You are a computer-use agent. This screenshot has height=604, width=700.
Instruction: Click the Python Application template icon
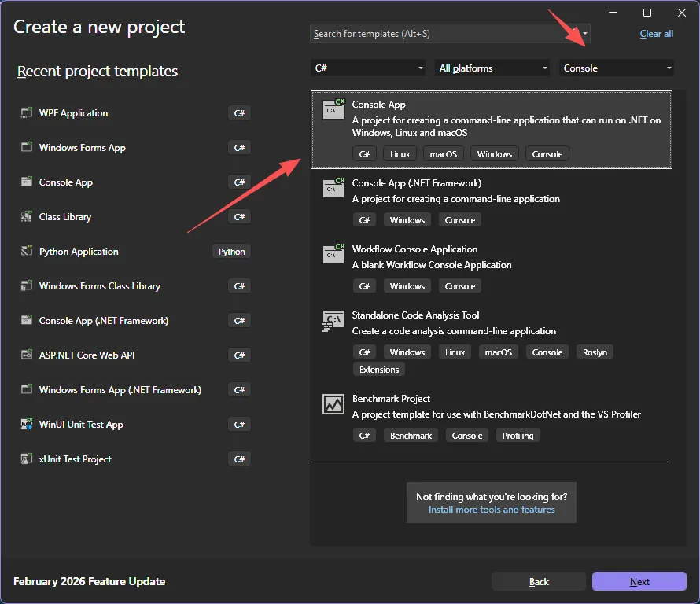(x=27, y=251)
